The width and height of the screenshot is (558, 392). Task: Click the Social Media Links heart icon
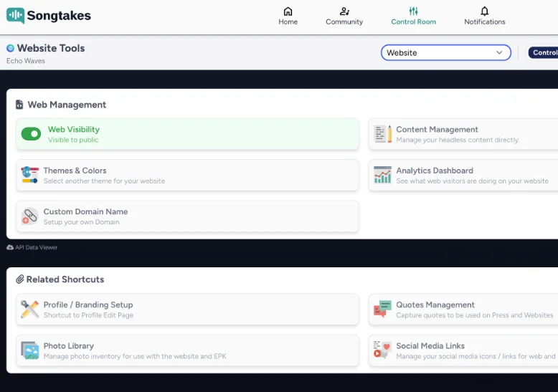coord(382,350)
